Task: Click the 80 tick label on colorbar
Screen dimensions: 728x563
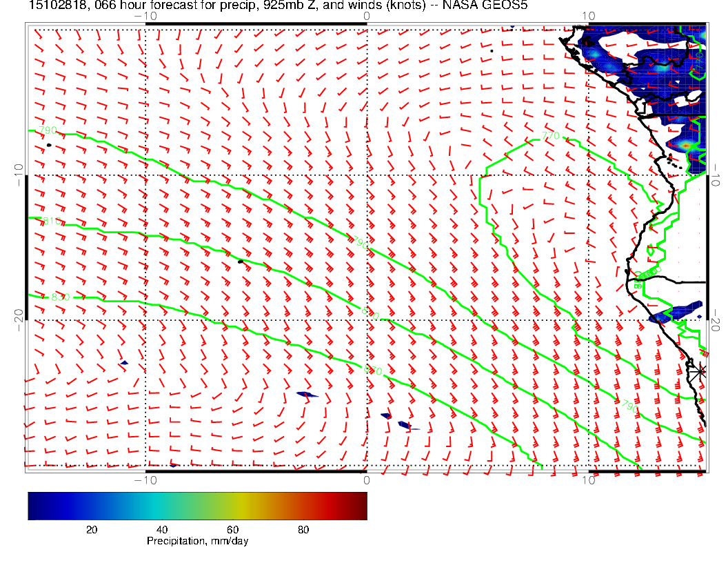Action: point(303,529)
